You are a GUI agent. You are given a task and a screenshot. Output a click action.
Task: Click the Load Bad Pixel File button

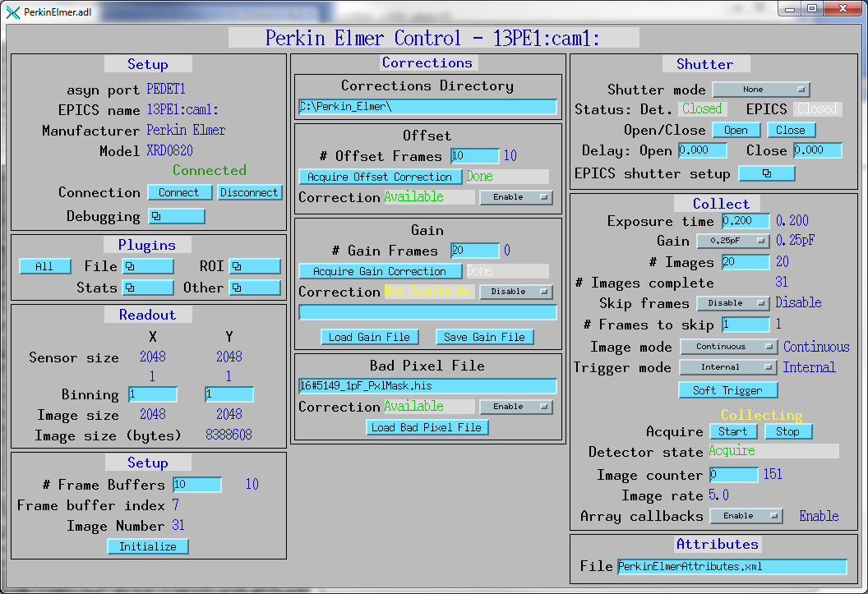427,427
